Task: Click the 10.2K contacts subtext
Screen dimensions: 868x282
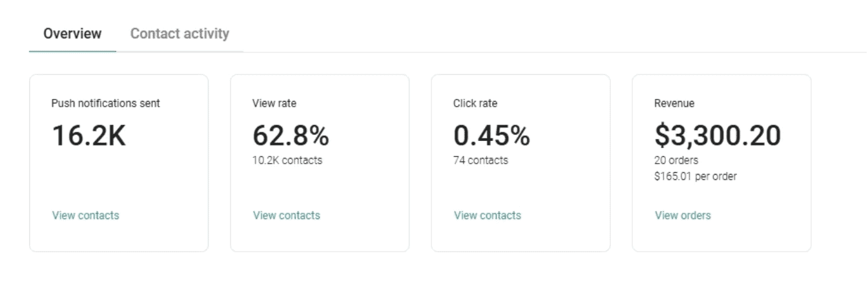Action: 287,160
